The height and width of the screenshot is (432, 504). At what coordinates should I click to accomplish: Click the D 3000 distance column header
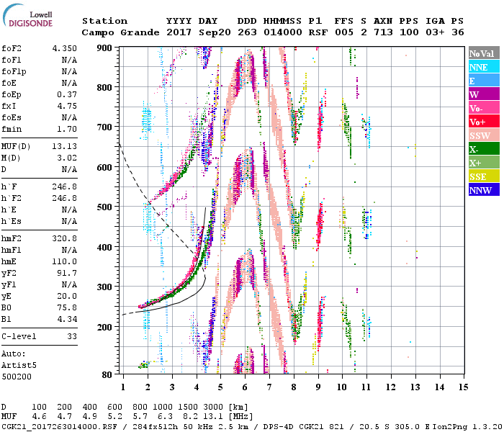[213, 408]
